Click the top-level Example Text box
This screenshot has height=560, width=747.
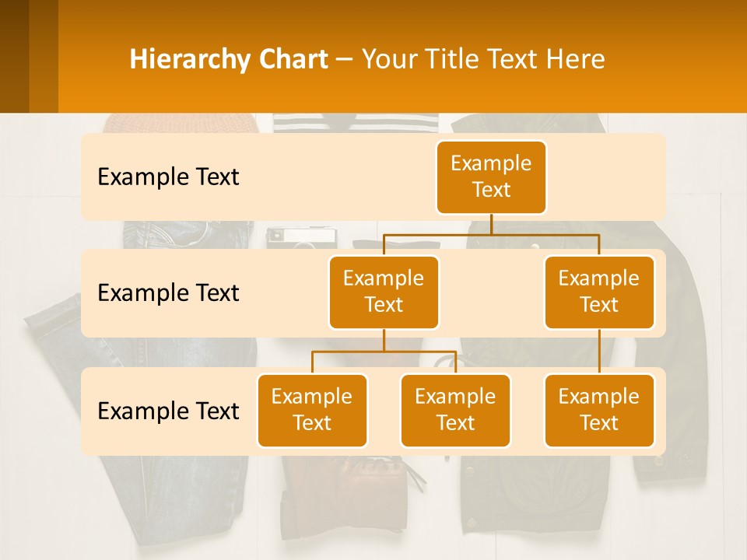[491, 177]
